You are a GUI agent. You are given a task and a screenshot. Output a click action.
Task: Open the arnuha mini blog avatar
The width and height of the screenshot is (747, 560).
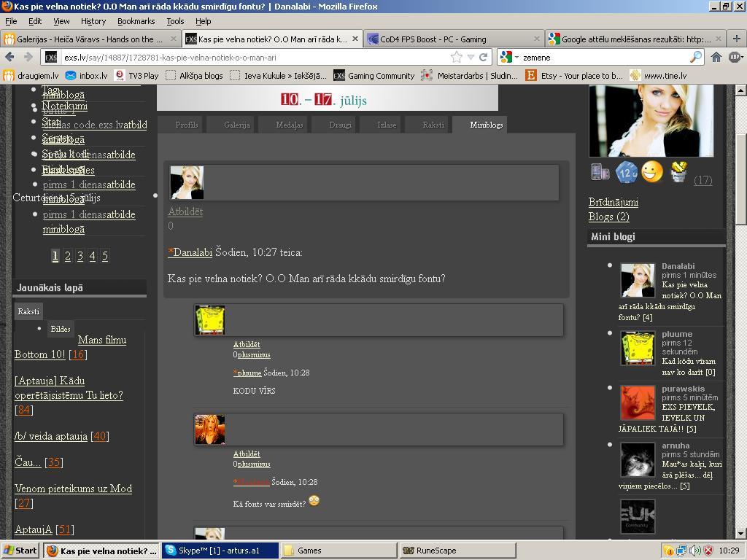(638, 459)
